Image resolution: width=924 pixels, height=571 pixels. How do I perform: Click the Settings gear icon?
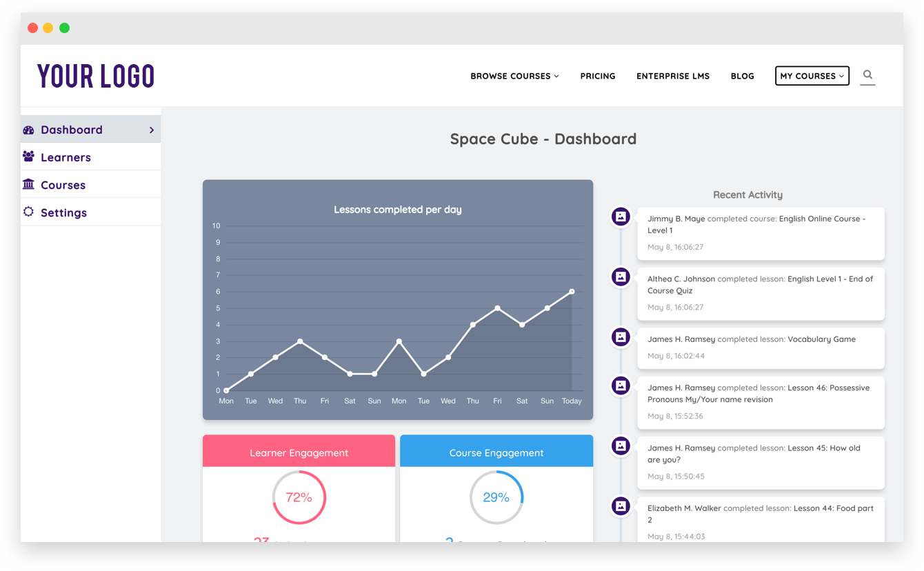click(29, 212)
